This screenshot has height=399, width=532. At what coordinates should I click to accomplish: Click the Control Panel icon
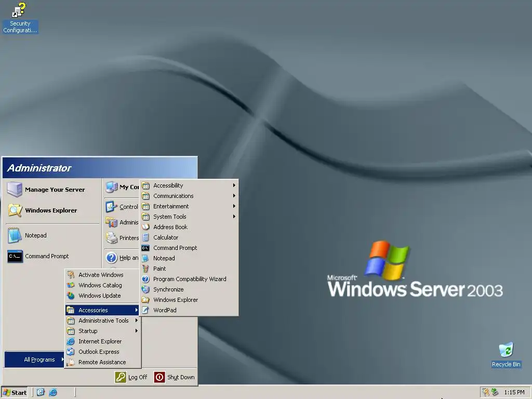tap(111, 207)
